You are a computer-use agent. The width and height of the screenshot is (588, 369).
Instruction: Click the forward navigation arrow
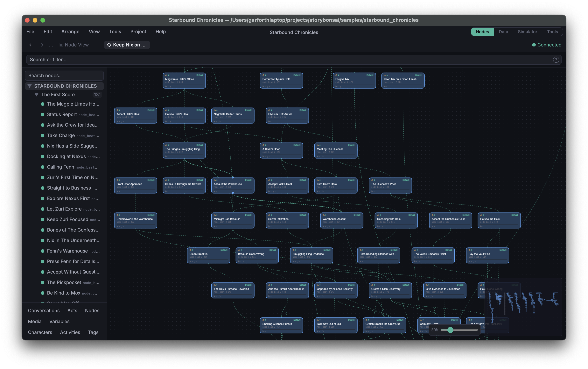(x=41, y=45)
